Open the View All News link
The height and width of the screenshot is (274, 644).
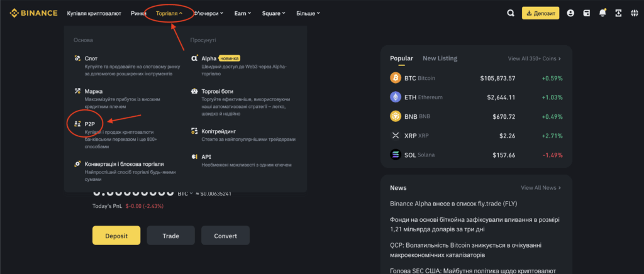(x=540, y=188)
